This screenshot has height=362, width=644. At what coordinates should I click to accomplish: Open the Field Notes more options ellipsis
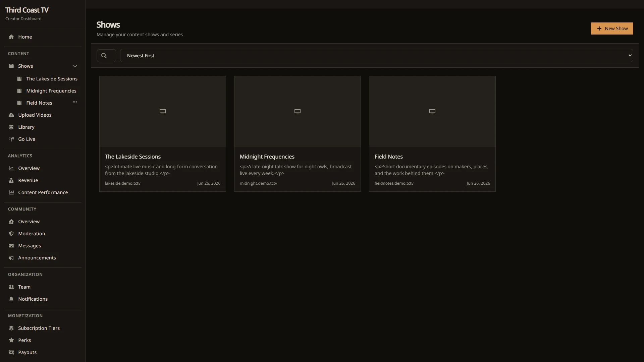click(x=75, y=102)
